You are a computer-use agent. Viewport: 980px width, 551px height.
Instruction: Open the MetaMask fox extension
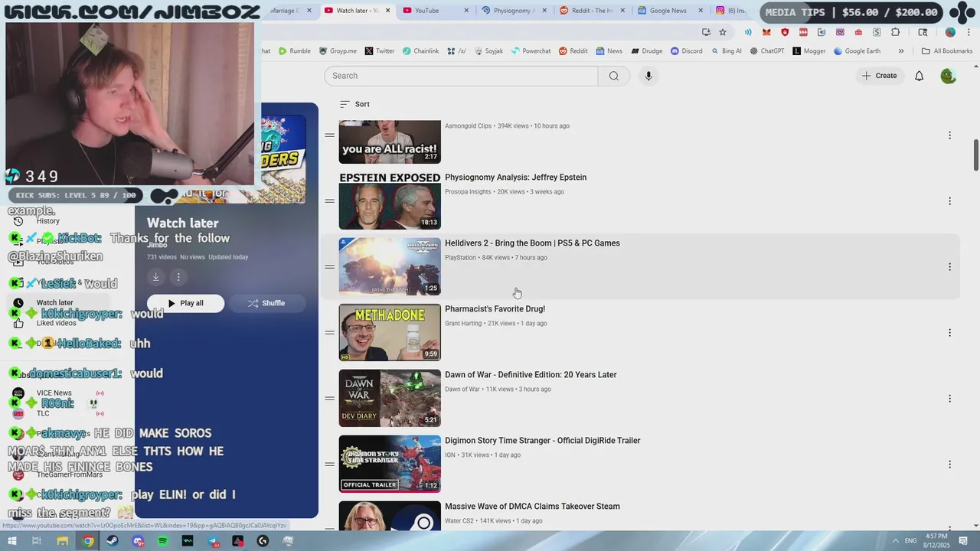point(766,32)
